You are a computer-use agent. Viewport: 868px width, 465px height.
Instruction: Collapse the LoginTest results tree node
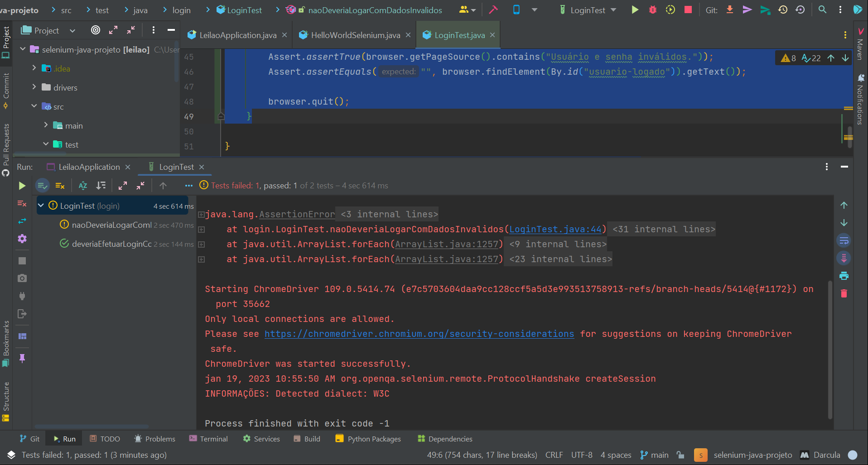click(x=41, y=206)
